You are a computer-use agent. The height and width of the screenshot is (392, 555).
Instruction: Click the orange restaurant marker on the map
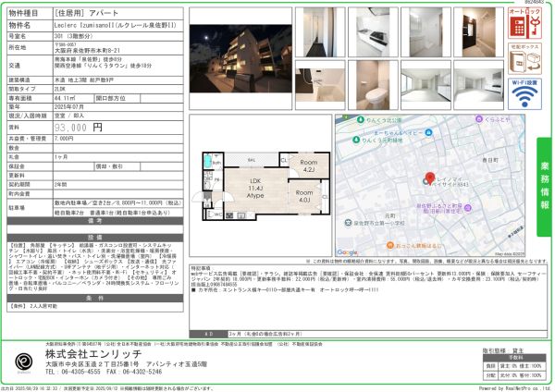pyautogui.click(x=389, y=245)
